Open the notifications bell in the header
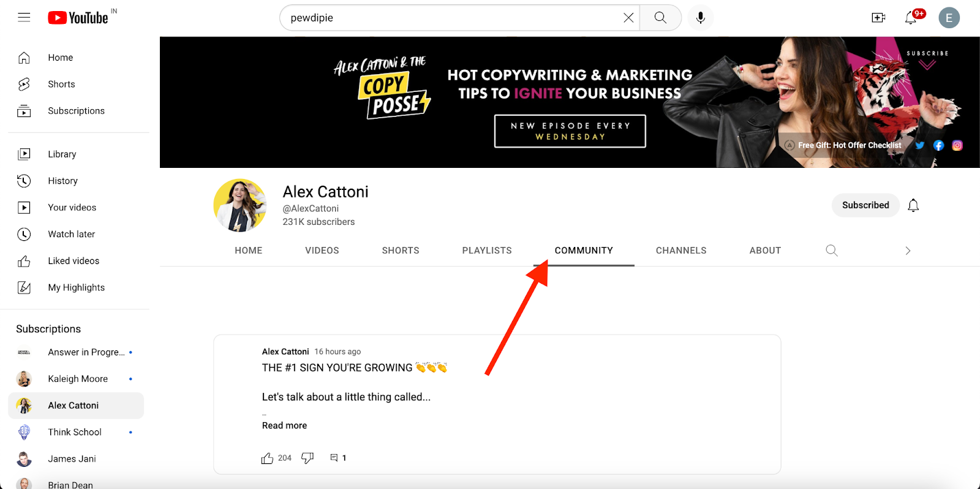Image resolution: width=980 pixels, height=489 pixels. click(911, 18)
